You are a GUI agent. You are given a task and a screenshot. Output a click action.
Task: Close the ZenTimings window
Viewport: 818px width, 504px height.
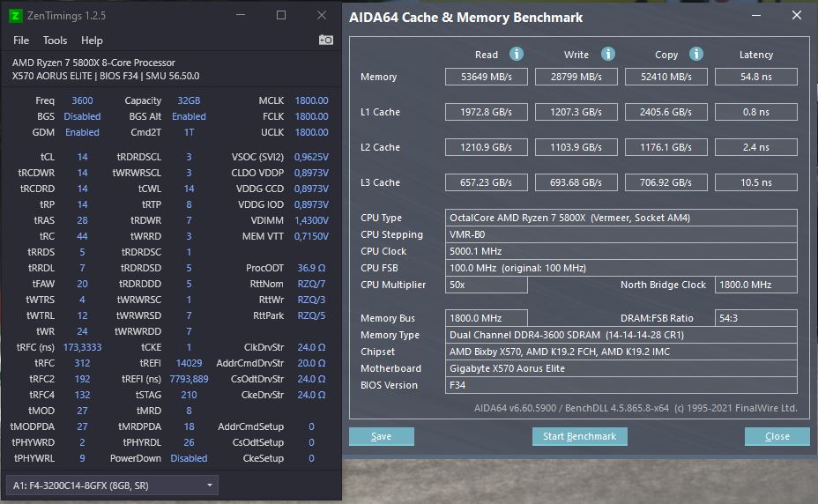322,15
